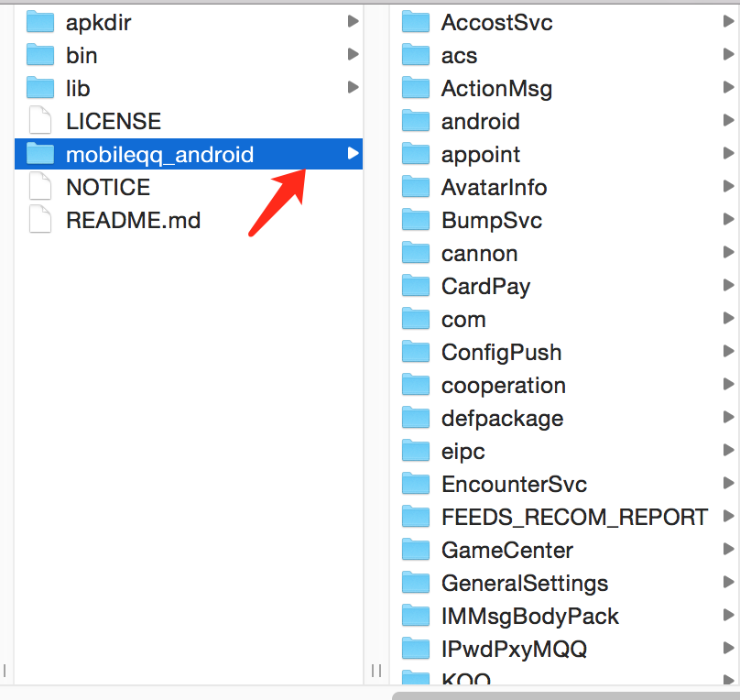Click the mobileqq_android disclosure arrow
Viewport: 740px width, 700px height.
click(353, 153)
